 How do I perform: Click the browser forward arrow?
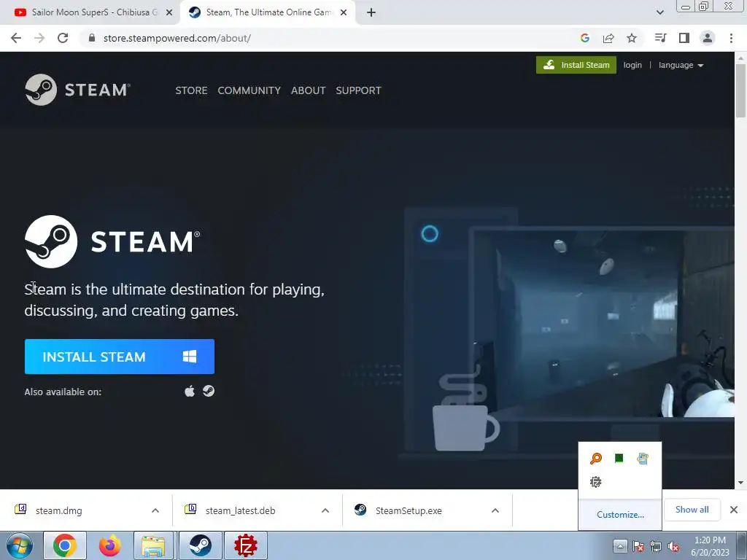coord(39,38)
